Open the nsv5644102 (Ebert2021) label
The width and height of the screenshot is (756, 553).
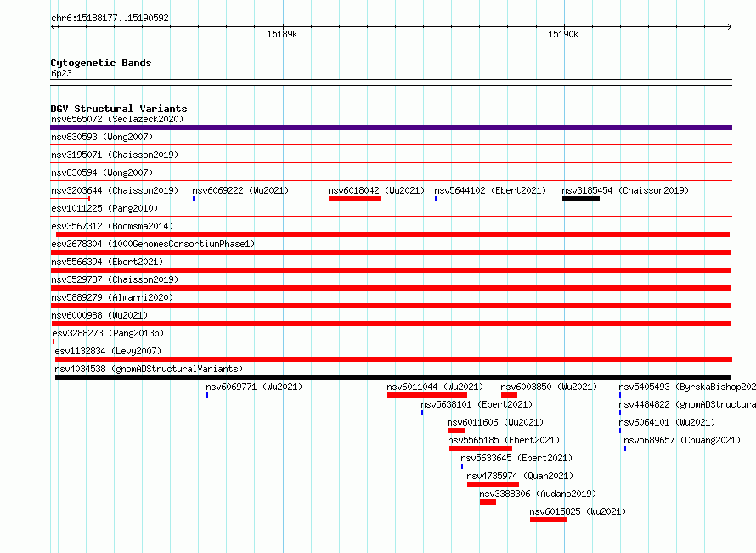tap(490, 190)
